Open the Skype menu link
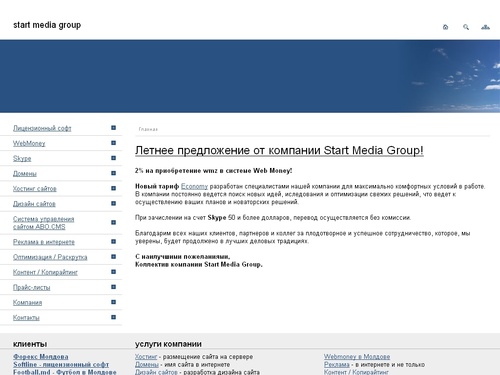Viewport: 500px width, 375px height. coord(22,159)
